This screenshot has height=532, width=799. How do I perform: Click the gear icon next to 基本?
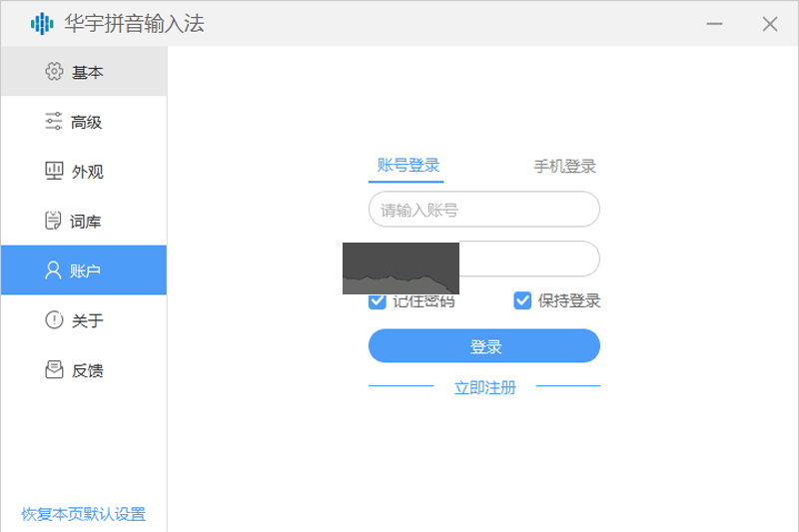pyautogui.click(x=54, y=72)
